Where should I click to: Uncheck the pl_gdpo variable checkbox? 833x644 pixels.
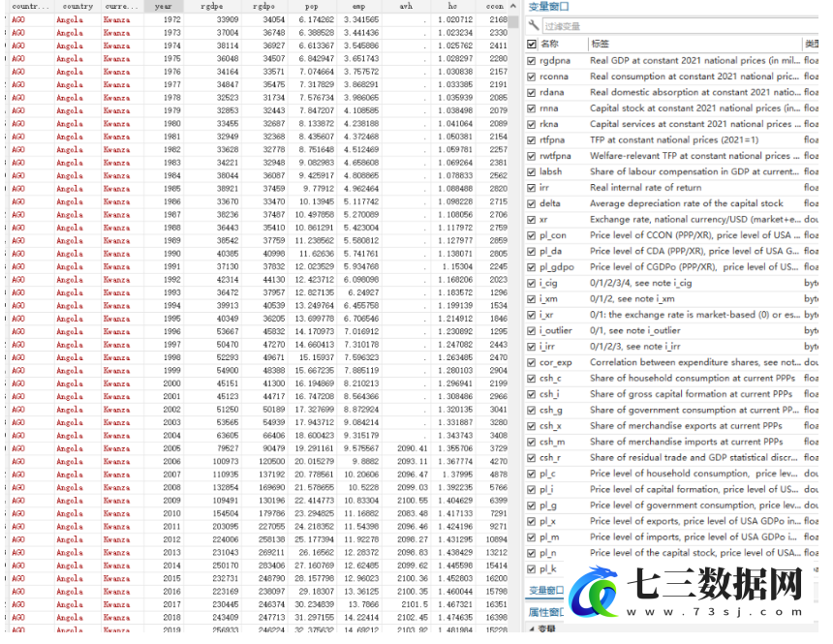[531, 267]
